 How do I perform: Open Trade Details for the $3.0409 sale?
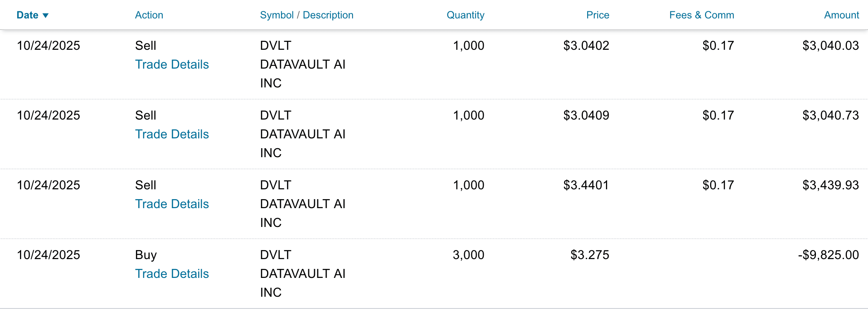click(x=172, y=134)
